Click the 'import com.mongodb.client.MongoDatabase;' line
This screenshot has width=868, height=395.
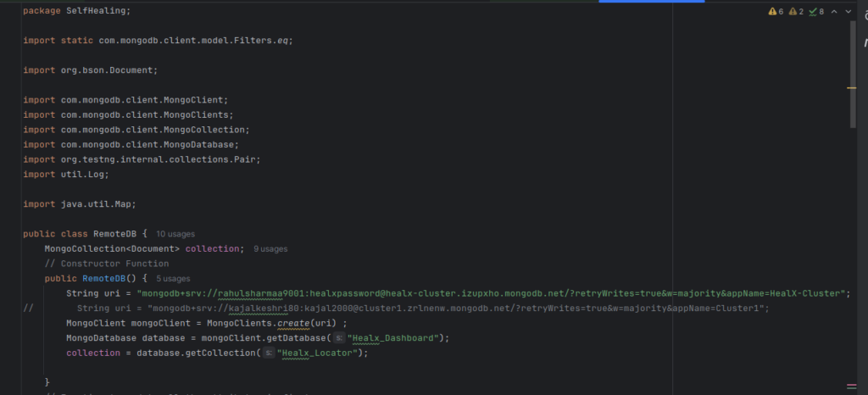click(131, 145)
